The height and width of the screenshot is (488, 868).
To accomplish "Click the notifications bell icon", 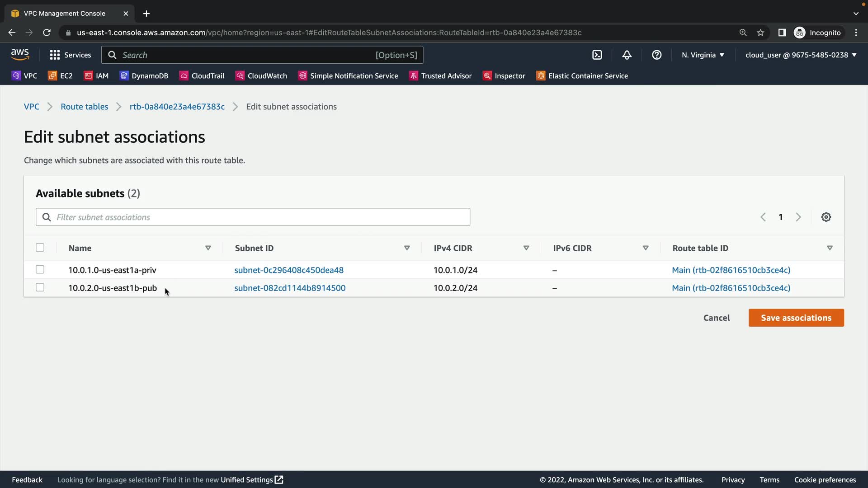I will pos(627,55).
